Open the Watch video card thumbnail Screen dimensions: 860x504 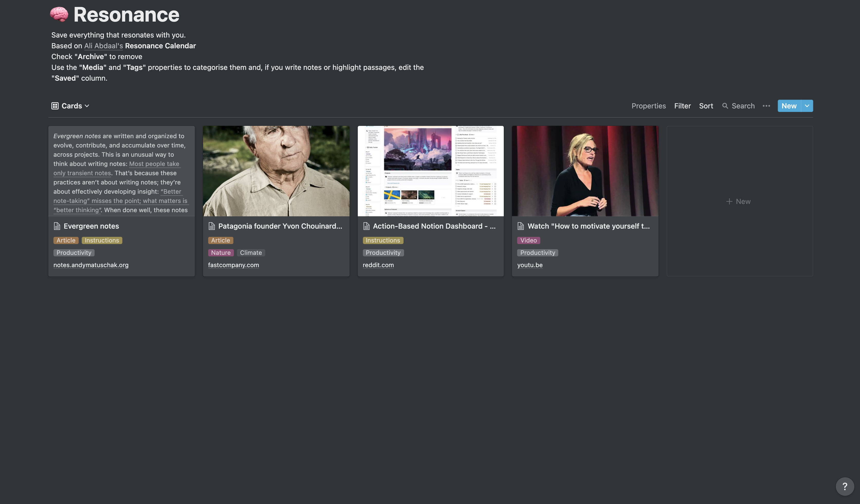click(585, 171)
